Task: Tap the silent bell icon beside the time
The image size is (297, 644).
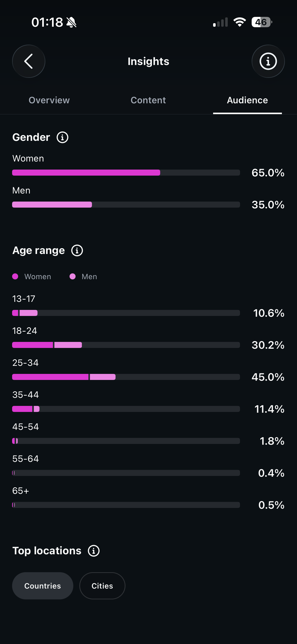Action: pos(71,22)
